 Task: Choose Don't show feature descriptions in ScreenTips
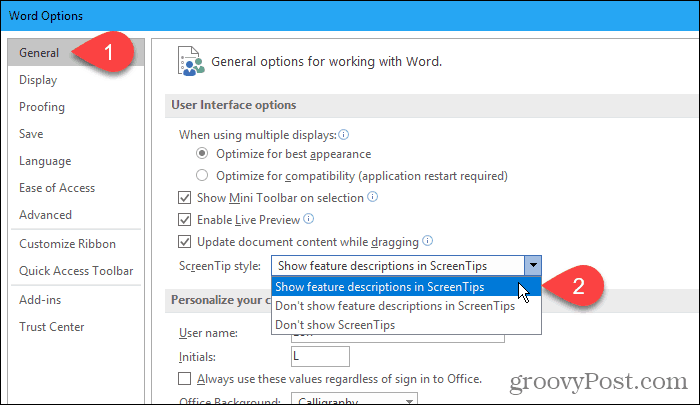pyautogui.click(x=406, y=306)
